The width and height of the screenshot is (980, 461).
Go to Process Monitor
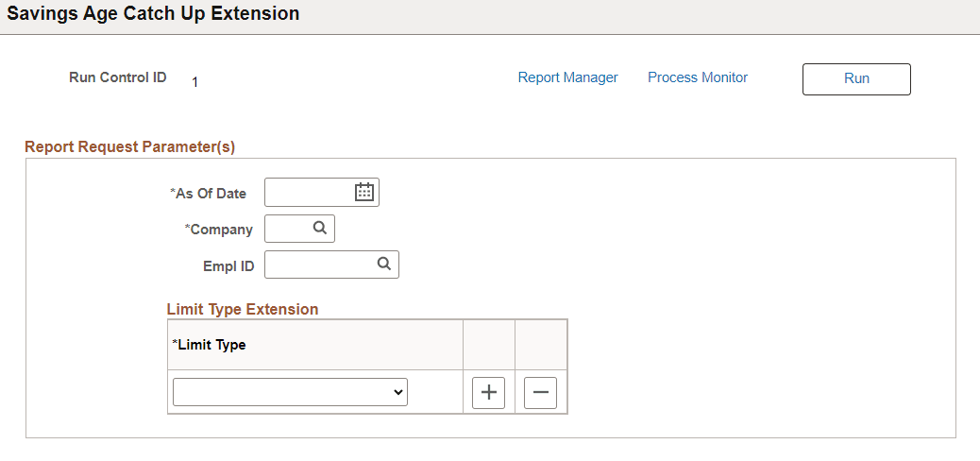click(x=697, y=77)
